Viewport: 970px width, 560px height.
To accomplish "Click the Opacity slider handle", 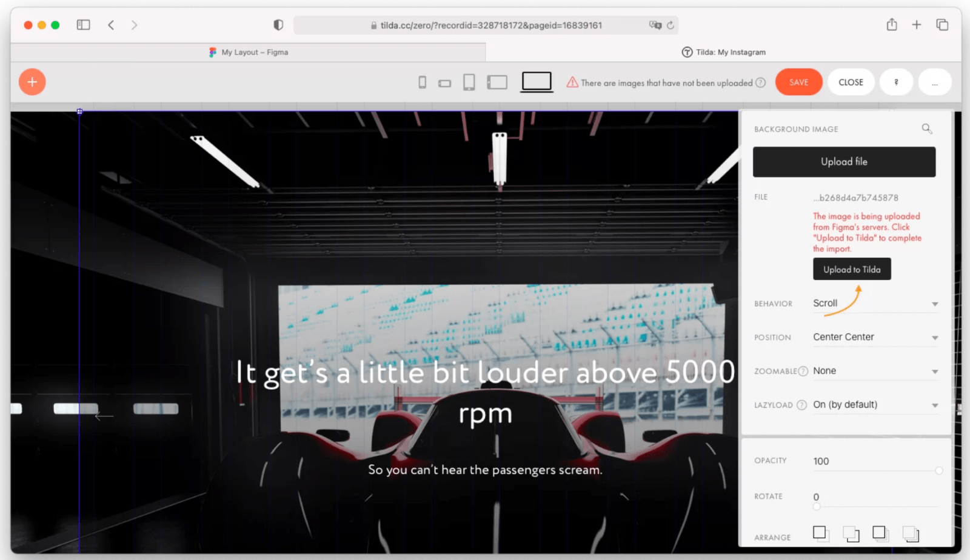I will 938,471.
